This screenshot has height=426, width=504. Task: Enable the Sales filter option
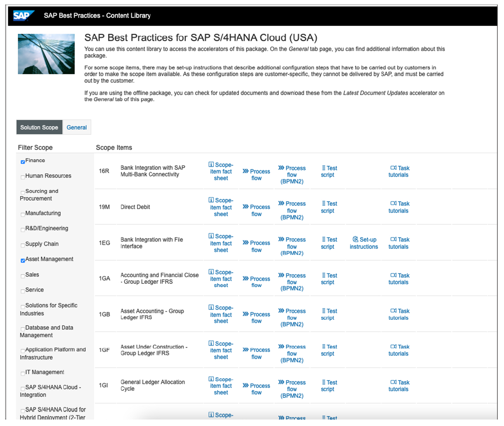(22, 275)
